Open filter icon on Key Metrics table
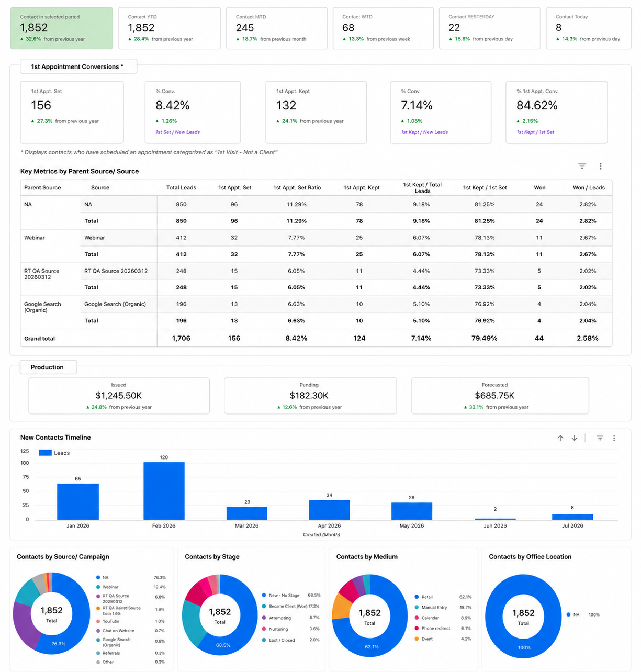The height and width of the screenshot is (672, 641). click(582, 166)
